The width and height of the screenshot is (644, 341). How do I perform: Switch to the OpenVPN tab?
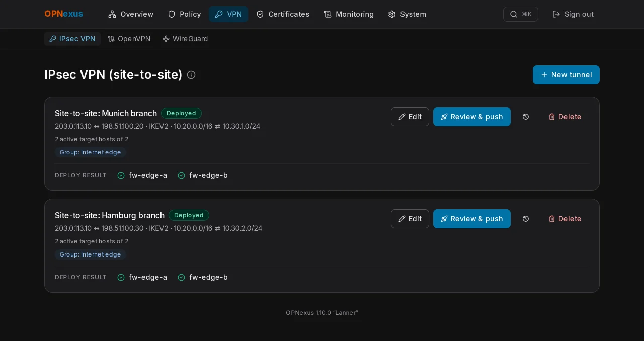[129, 39]
